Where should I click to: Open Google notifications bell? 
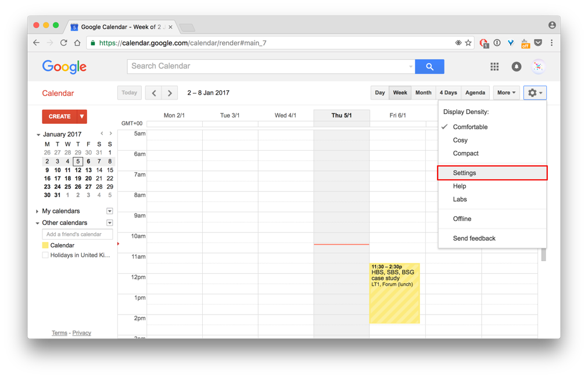point(517,66)
